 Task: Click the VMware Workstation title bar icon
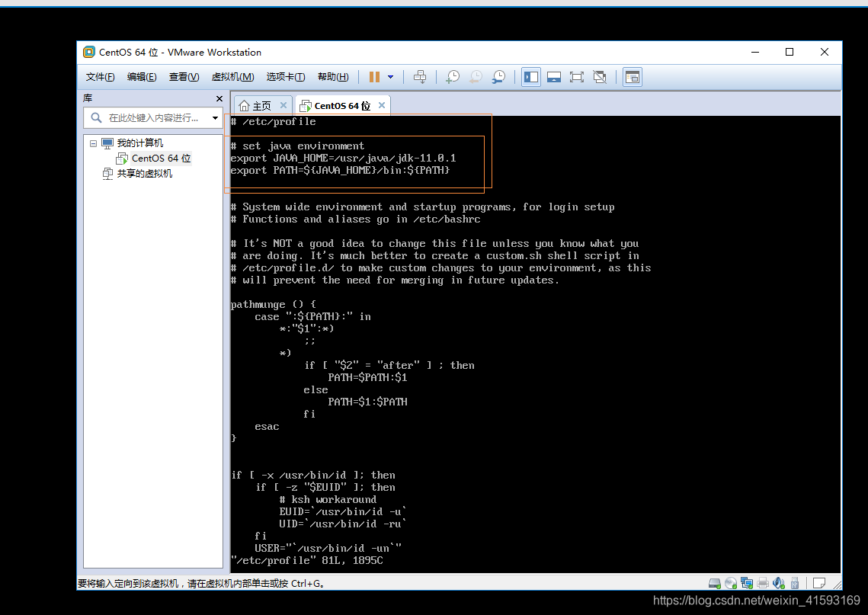88,52
